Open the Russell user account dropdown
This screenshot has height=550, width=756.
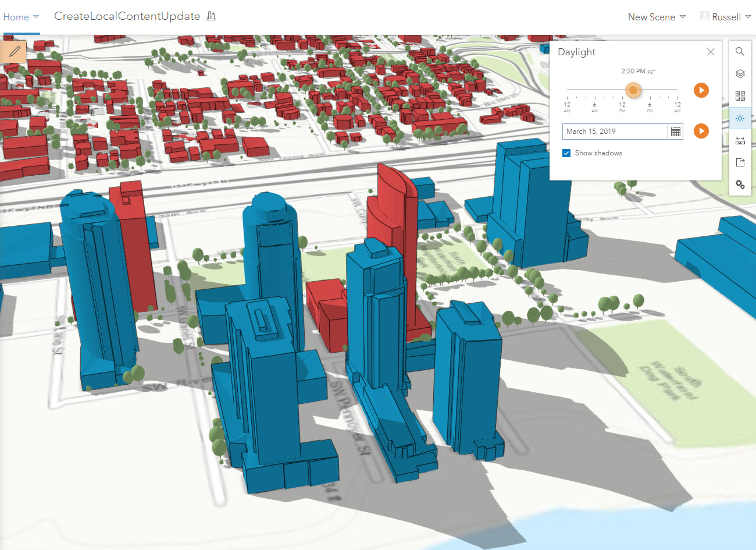(x=726, y=17)
